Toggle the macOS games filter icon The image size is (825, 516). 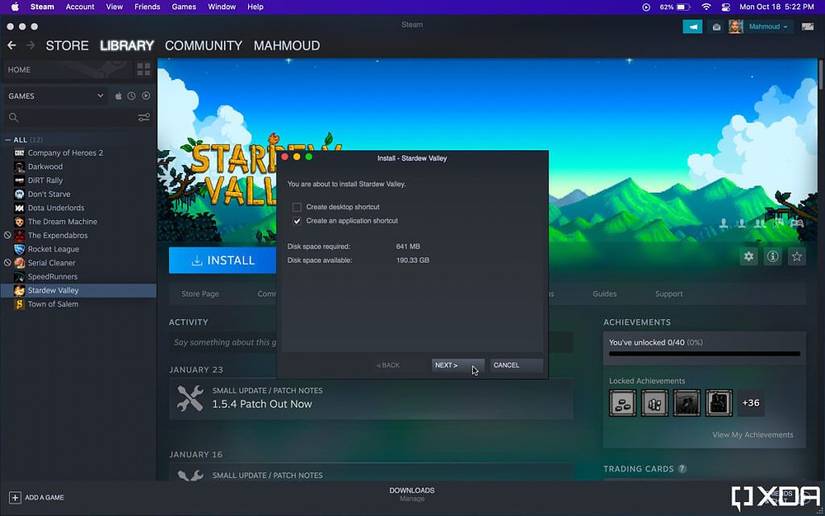[118, 96]
